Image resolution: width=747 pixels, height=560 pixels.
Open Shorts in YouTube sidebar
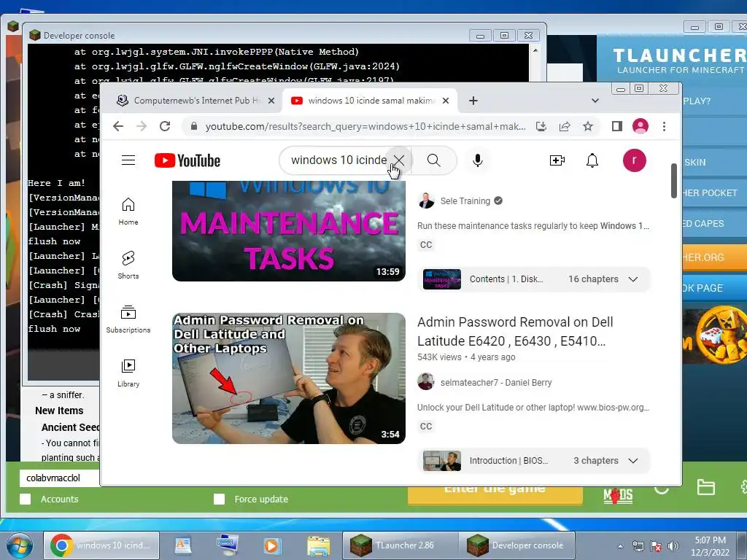pyautogui.click(x=128, y=265)
